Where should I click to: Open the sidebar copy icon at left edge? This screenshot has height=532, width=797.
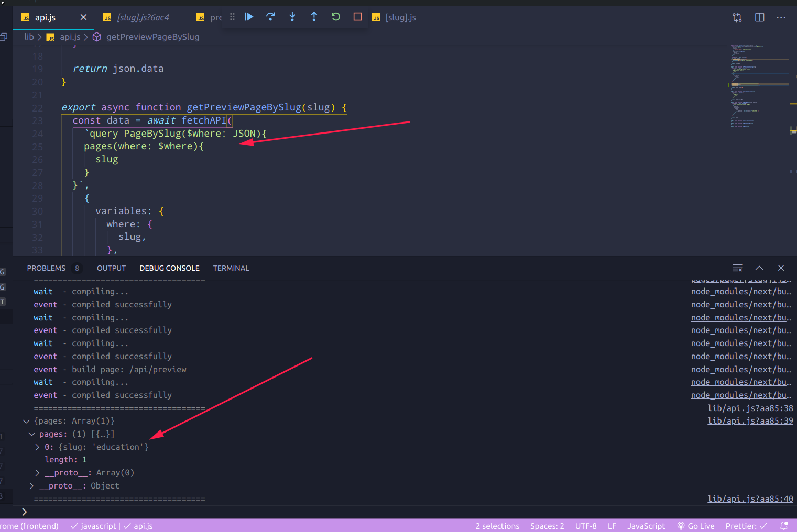click(4, 37)
